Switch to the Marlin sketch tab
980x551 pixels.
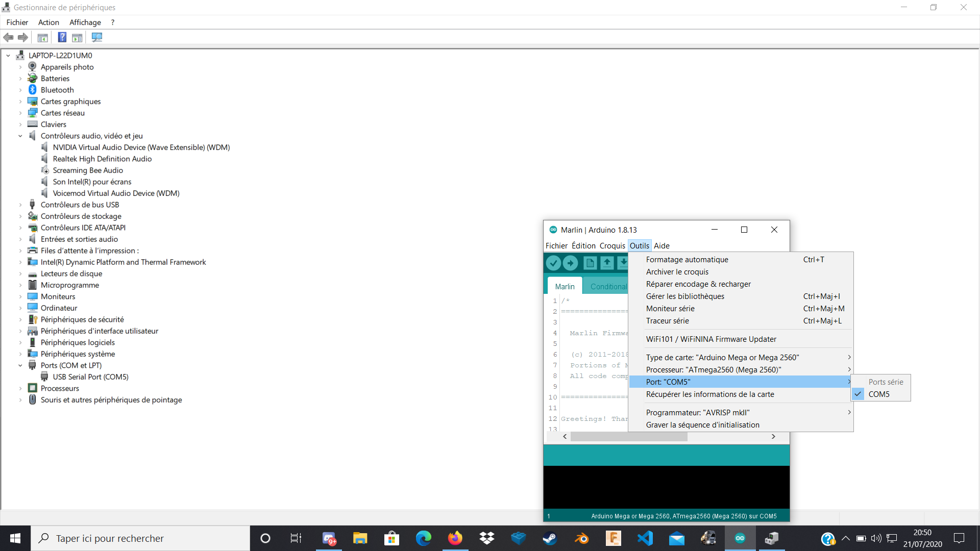(x=565, y=286)
